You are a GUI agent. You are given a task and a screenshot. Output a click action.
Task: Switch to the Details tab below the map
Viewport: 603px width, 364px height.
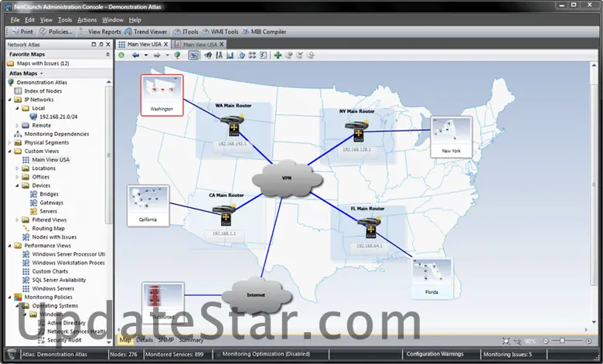[x=145, y=340]
